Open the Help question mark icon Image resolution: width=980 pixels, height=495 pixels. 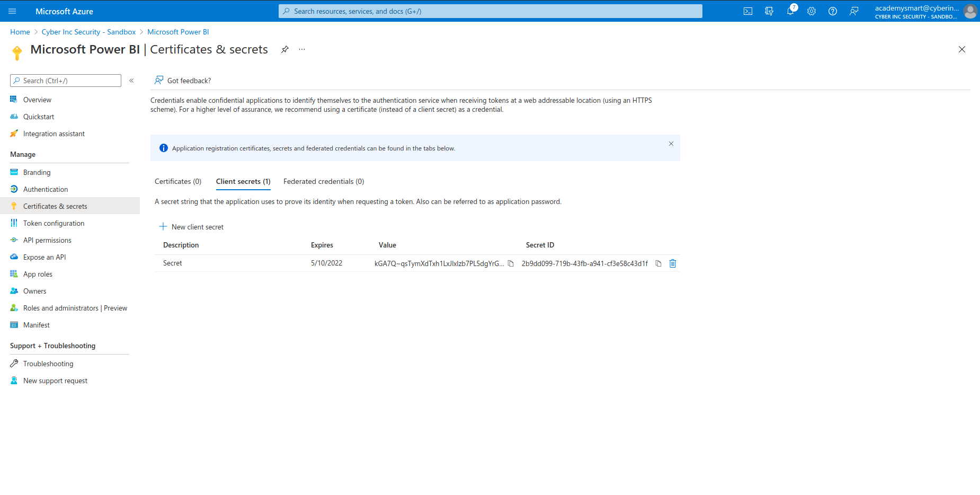[x=833, y=11]
